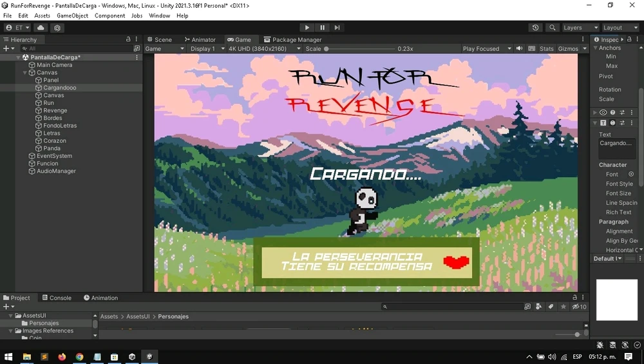Screen dimensions: 644x364
Task: Click the Game view Scale slider handle
Action: pos(326,48)
